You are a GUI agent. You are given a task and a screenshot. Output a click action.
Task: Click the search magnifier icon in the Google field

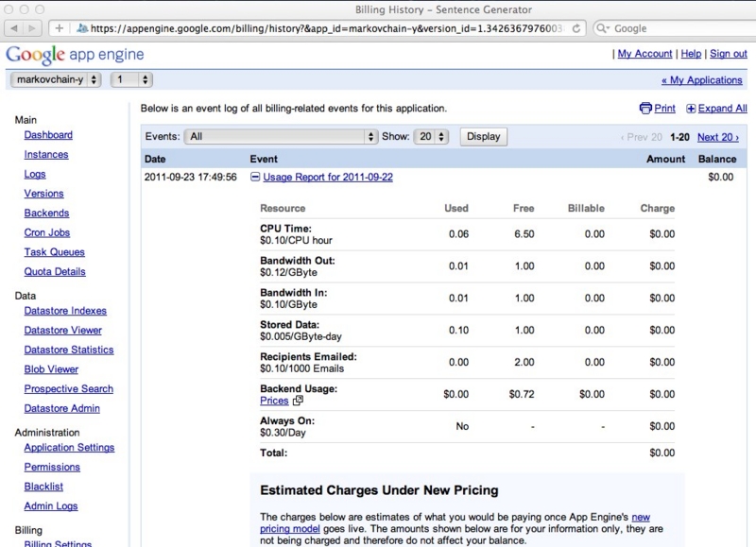pos(603,28)
